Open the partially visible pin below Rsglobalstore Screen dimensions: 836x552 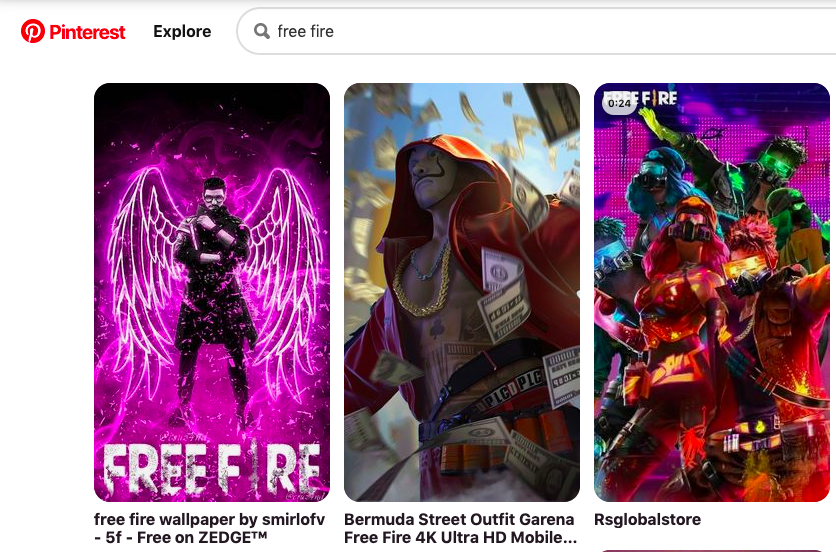(x=712, y=550)
